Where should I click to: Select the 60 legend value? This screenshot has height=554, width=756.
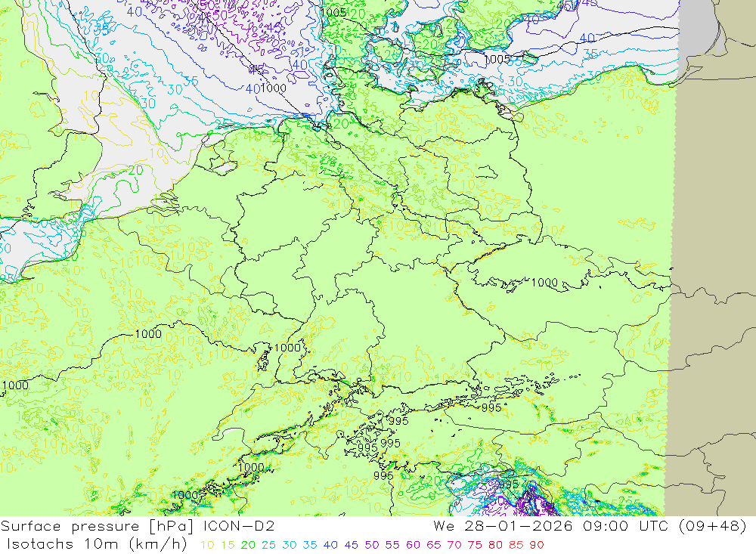(x=414, y=545)
